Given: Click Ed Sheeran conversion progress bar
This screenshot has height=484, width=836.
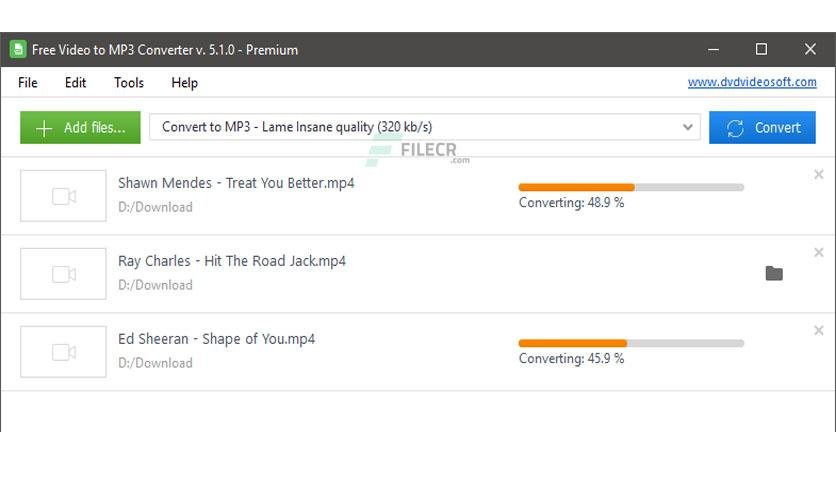Looking at the screenshot, I should tap(631, 343).
